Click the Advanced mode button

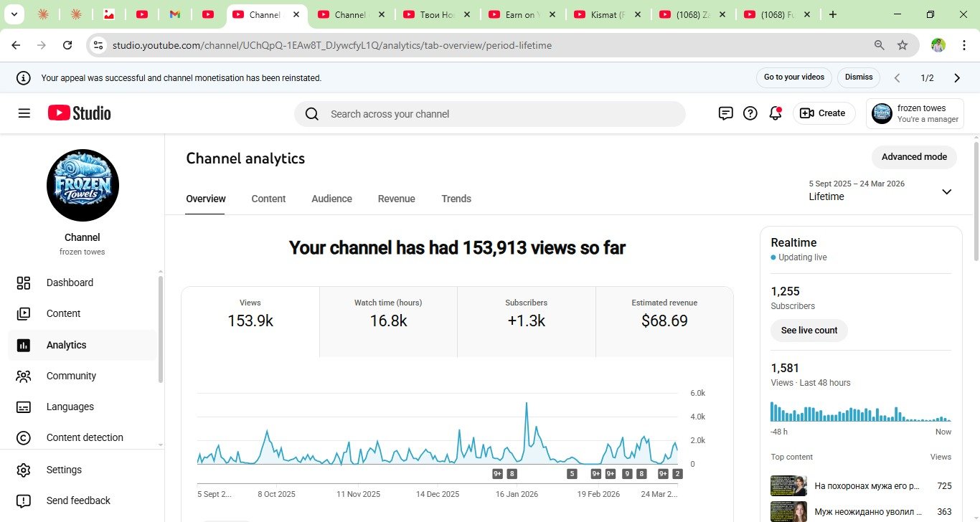pos(913,157)
